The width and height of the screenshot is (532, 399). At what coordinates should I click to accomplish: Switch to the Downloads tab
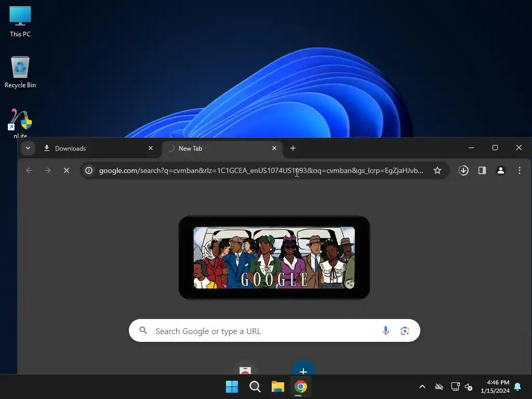pyautogui.click(x=99, y=148)
